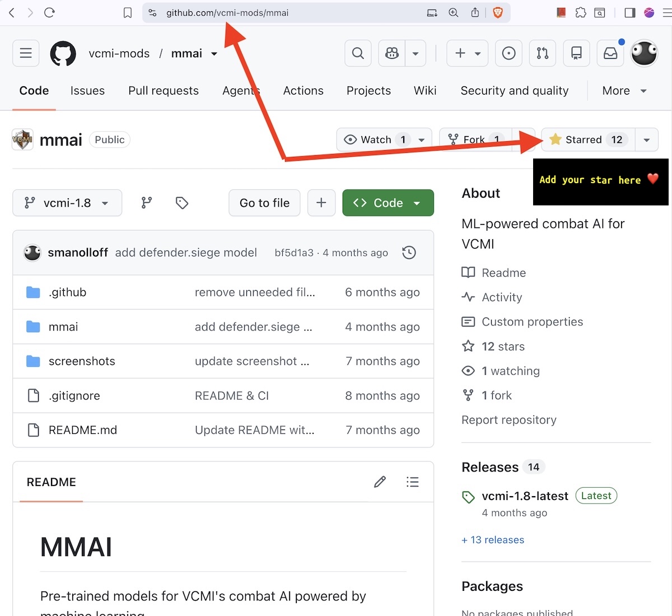This screenshot has height=616, width=672.
Task: View the Activity link in About
Action: coord(492,297)
